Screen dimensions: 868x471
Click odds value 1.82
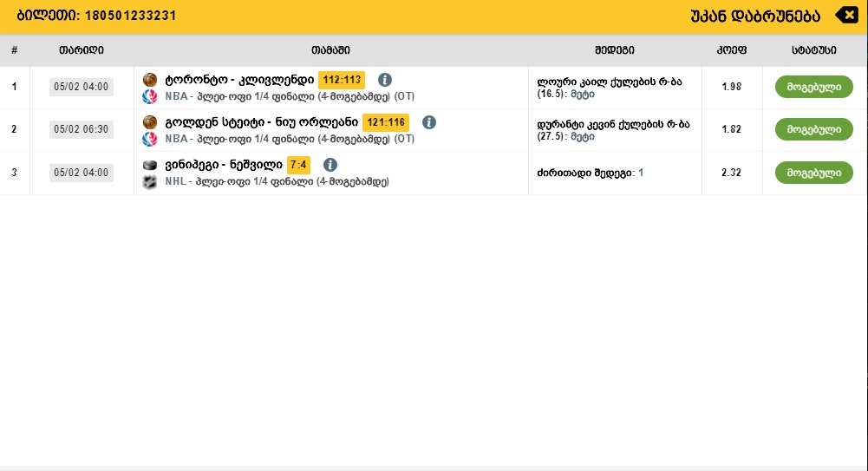(731, 129)
